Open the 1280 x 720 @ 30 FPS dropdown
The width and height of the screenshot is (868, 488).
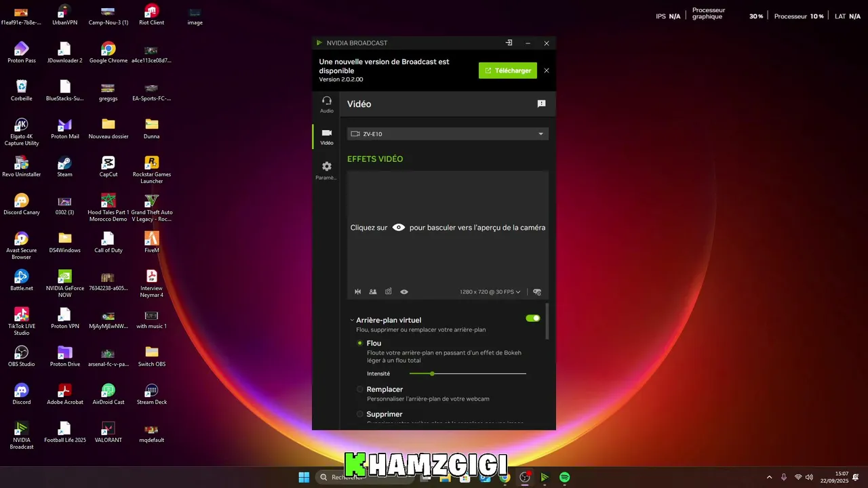[490, 292]
